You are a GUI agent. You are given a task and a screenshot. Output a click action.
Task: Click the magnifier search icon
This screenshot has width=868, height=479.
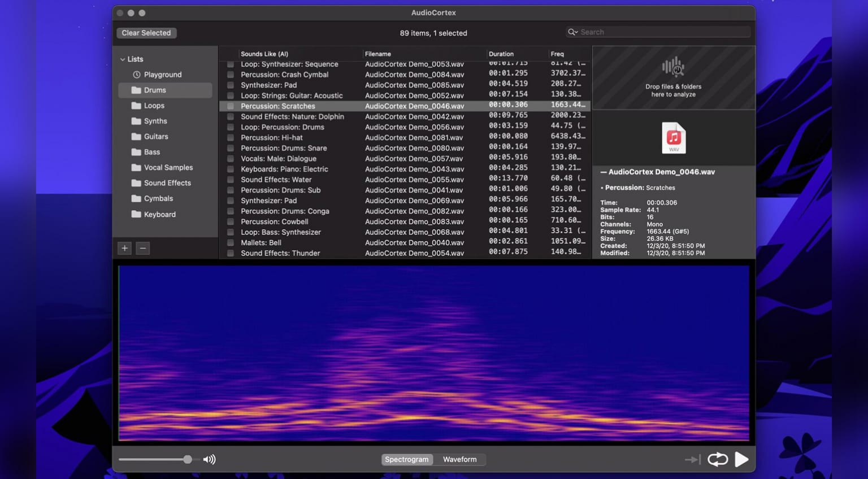573,32
